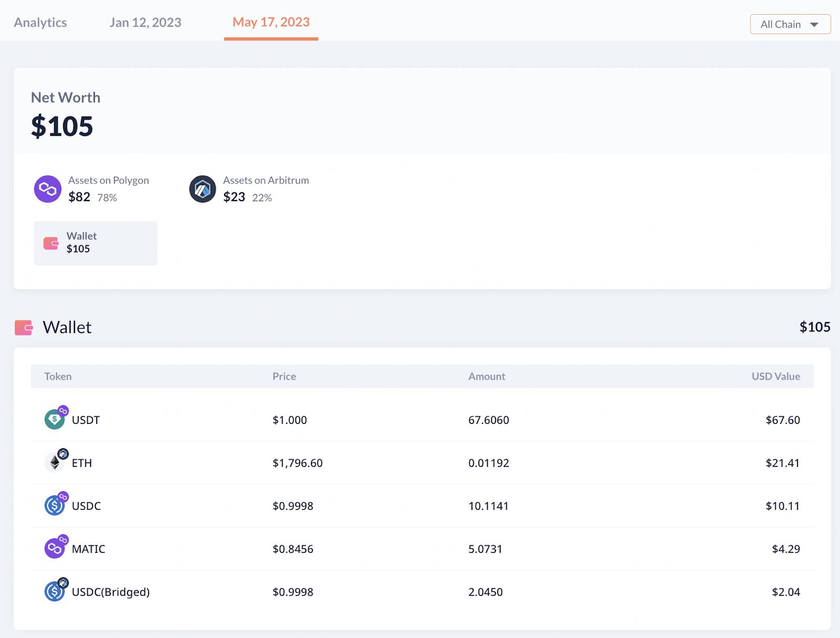The image size is (840, 638).
Task: Click the USDT token icon
Action: click(x=55, y=419)
